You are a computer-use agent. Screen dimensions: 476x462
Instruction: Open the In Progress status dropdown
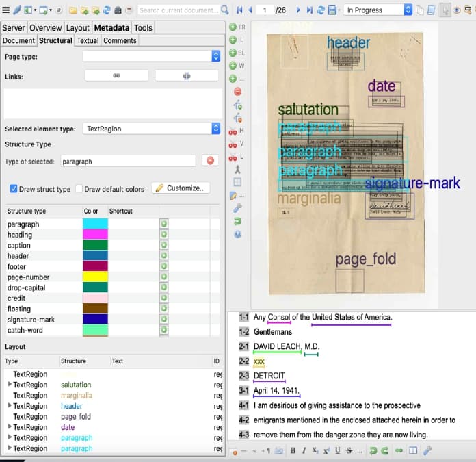tap(408, 10)
